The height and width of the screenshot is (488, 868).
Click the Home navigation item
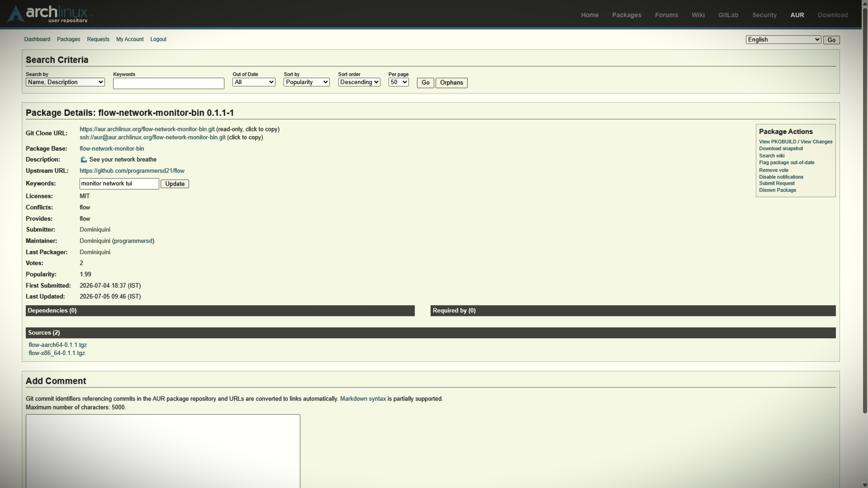tap(590, 15)
